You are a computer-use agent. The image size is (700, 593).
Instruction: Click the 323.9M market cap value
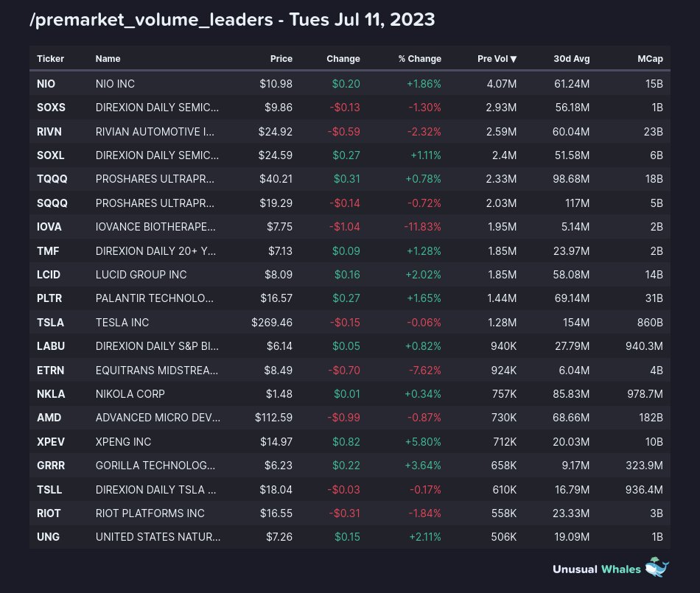[644, 466]
